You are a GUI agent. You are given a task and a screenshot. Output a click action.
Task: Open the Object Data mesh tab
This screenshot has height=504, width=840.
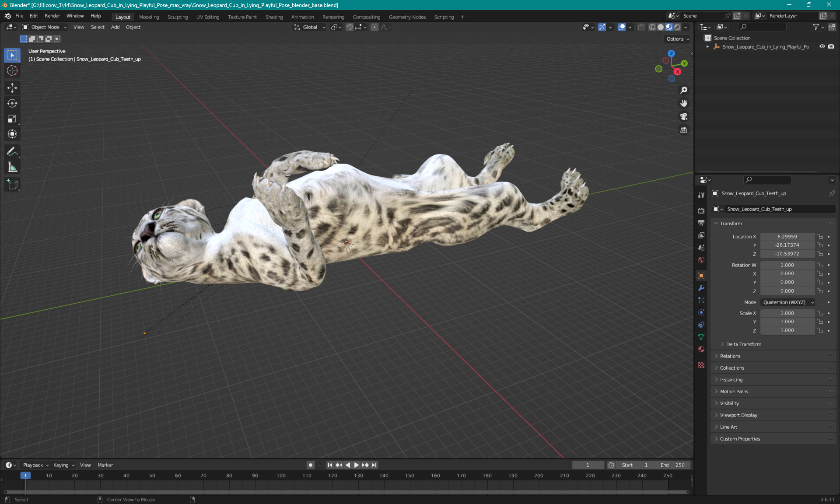(x=701, y=337)
